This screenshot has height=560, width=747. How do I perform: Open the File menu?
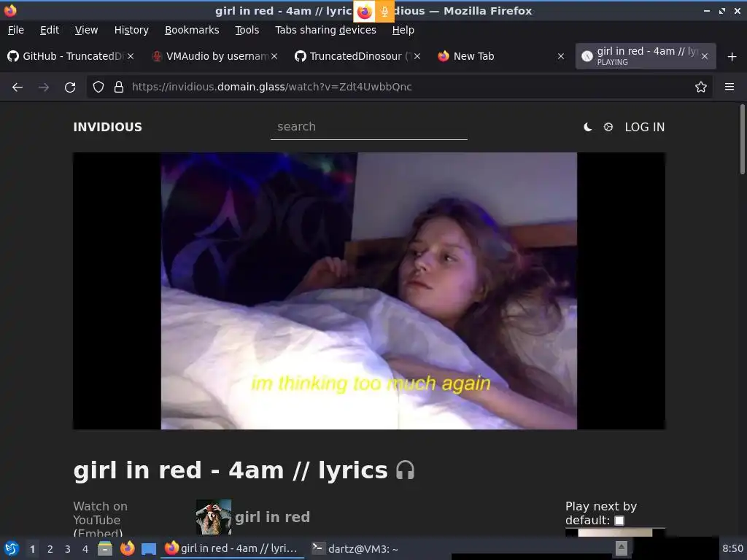pyautogui.click(x=16, y=30)
